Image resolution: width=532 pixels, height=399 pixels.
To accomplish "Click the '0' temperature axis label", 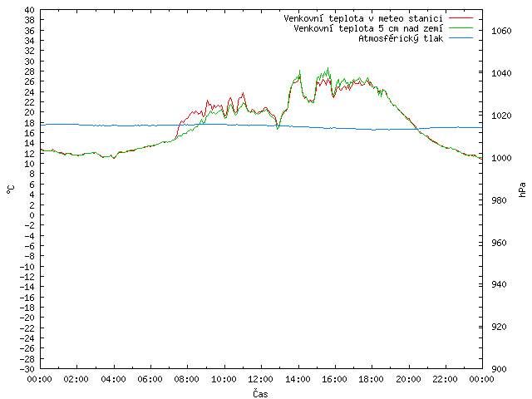I will [x=32, y=215].
